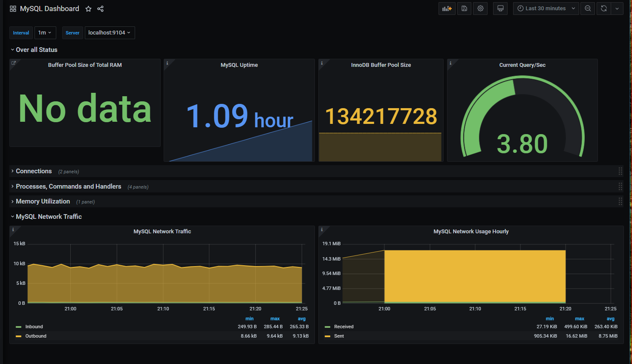Open refresh interval dropdown arrow
Image resolution: width=632 pixels, height=364 pixels.
pos(617,9)
